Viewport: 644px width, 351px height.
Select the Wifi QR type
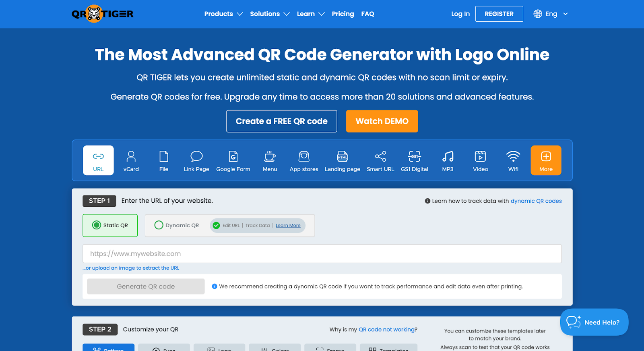(513, 160)
